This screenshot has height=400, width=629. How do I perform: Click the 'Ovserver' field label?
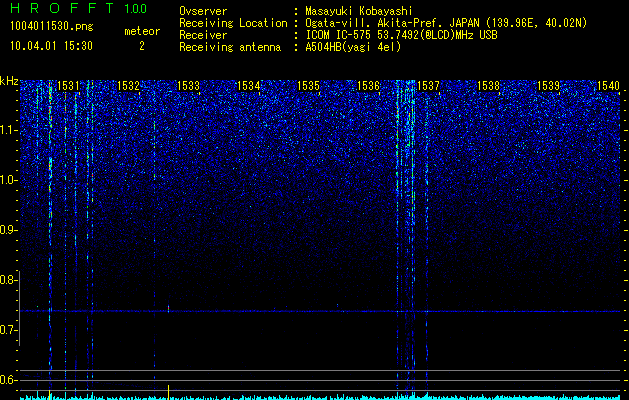[203, 11]
